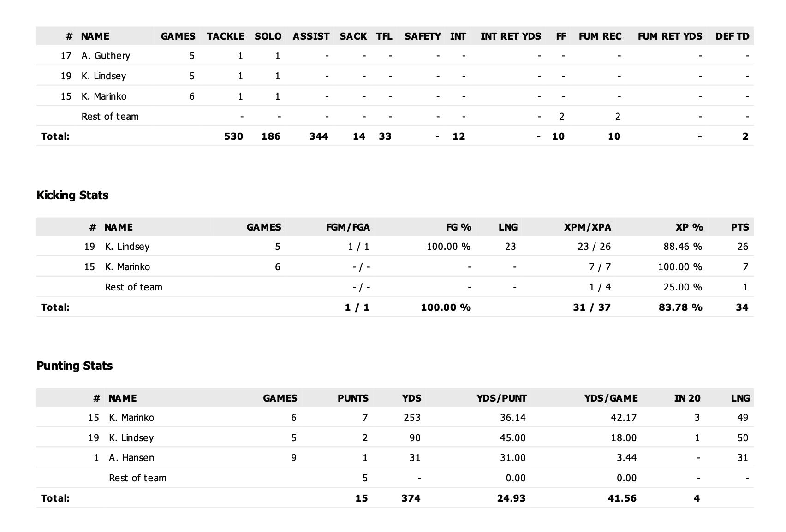The width and height of the screenshot is (786, 532).
Task: Click the XP % column header
Action: tap(689, 227)
